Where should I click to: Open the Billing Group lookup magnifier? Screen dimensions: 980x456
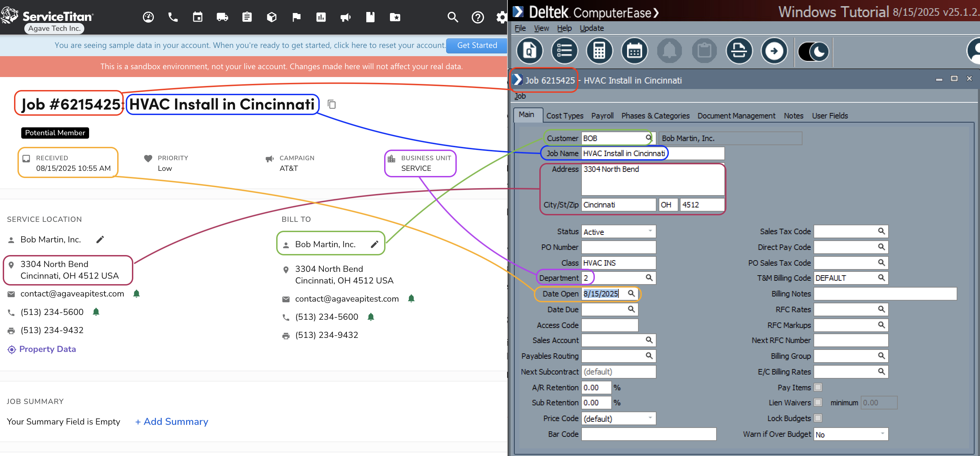881,356
